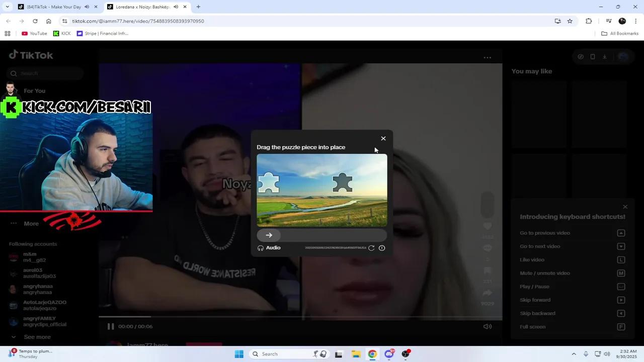
Task: Click the Skip backward key icon
Action: pos(621,313)
